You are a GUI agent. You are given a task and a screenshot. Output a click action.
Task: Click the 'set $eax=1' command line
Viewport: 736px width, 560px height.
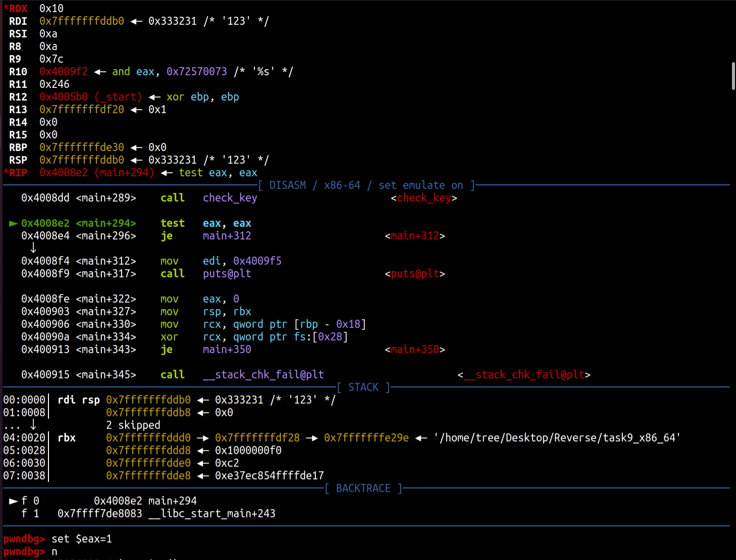(x=81, y=539)
